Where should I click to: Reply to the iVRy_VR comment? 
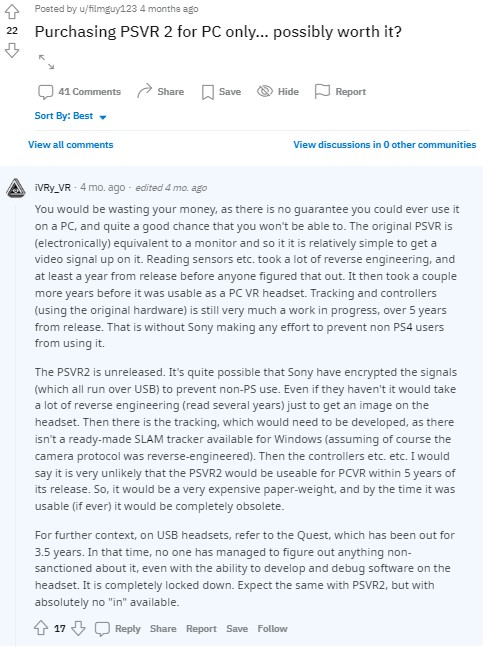[118, 628]
